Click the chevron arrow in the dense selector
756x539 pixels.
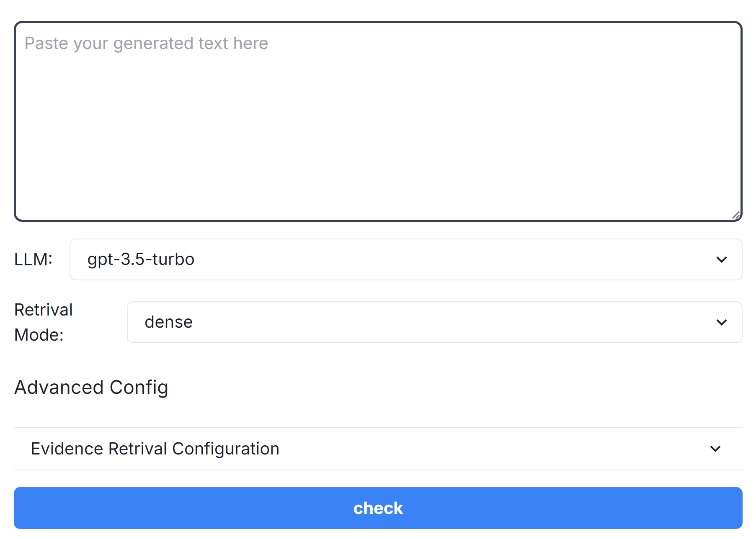click(721, 322)
